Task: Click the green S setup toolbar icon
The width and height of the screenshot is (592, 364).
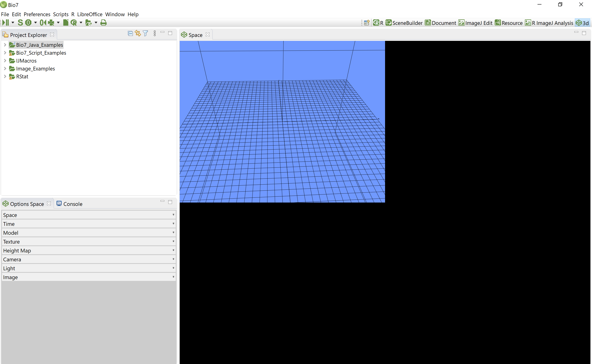Action: [x=20, y=23]
